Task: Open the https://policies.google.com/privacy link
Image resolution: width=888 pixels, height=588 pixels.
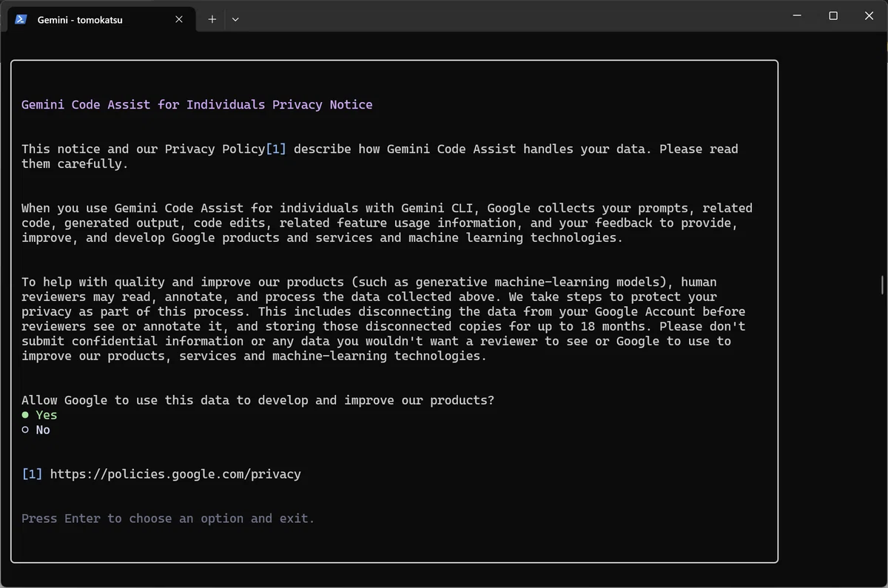Action: coord(175,474)
